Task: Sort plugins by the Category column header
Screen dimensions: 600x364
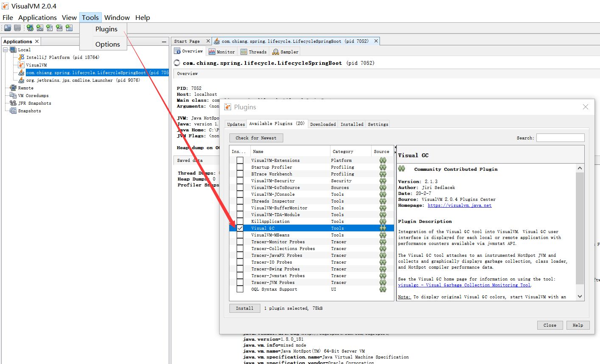Action: pyautogui.click(x=351, y=151)
